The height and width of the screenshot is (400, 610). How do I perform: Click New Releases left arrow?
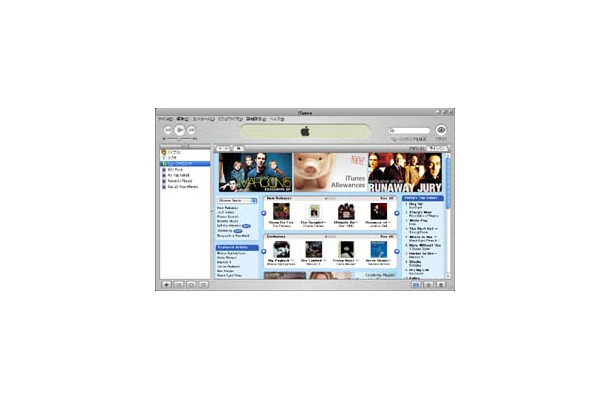263,213
